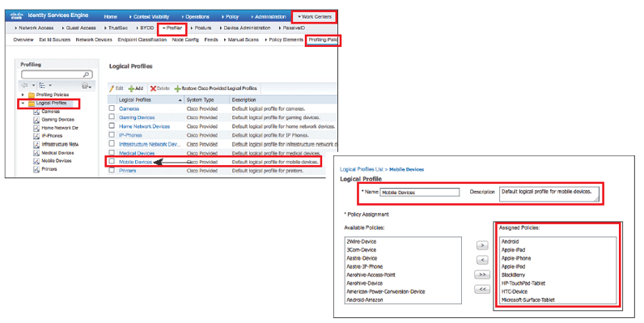Check the Home Network Devices row checkbox

click(x=112, y=125)
